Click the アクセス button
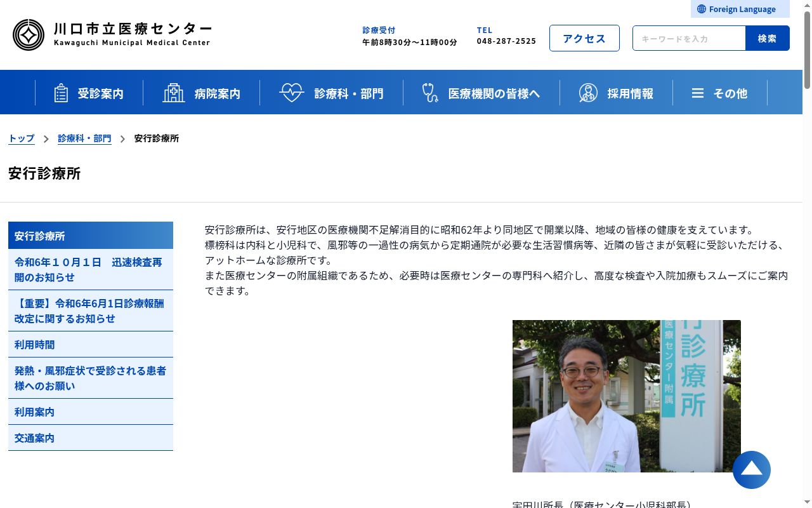Screen dimensions: 812x508 click(584, 38)
